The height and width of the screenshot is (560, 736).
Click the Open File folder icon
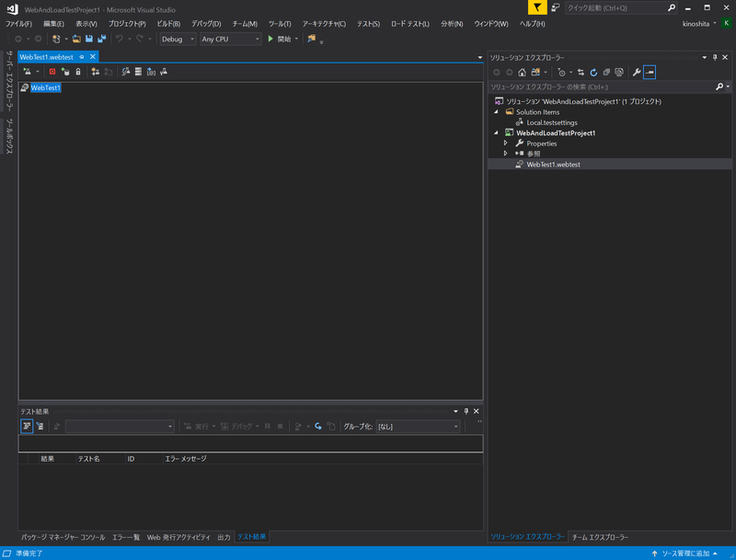76,39
